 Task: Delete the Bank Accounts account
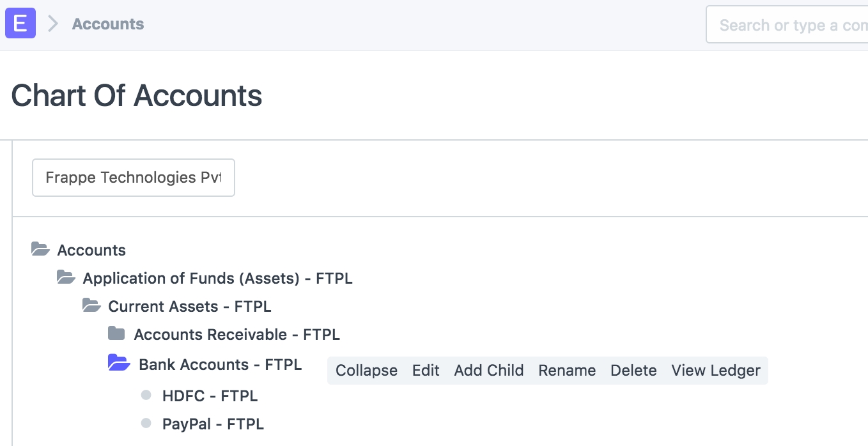pyautogui.click(x=633, y=371)
